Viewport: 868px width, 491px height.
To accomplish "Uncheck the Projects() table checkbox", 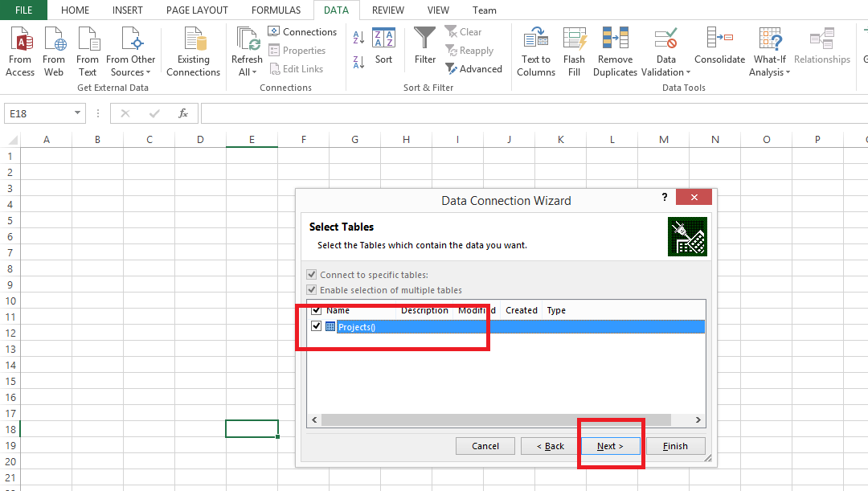I will tap(316, 326).
